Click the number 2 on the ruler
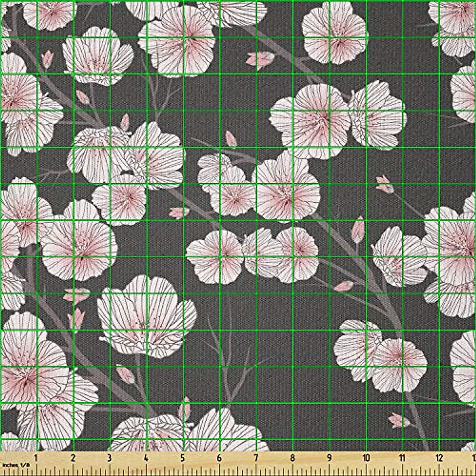 click(73, 457)
